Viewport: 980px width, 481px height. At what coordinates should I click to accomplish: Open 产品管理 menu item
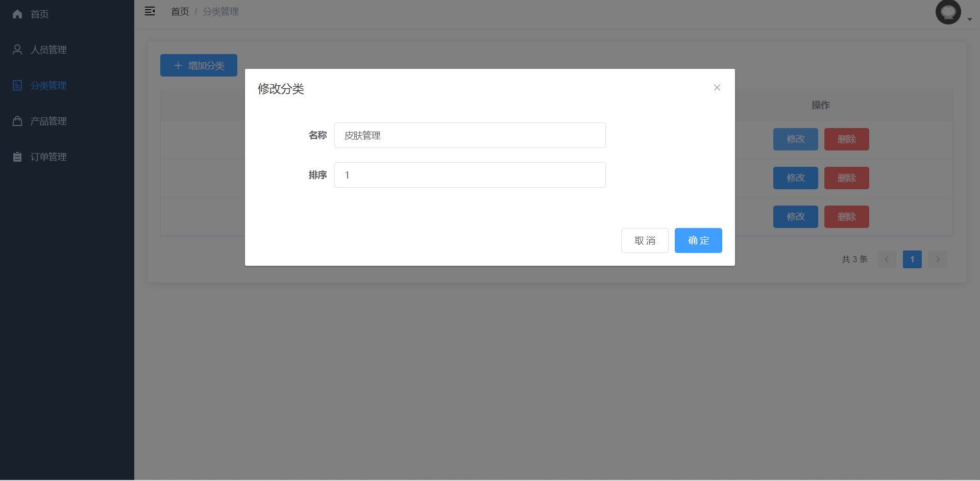(48, 121)
